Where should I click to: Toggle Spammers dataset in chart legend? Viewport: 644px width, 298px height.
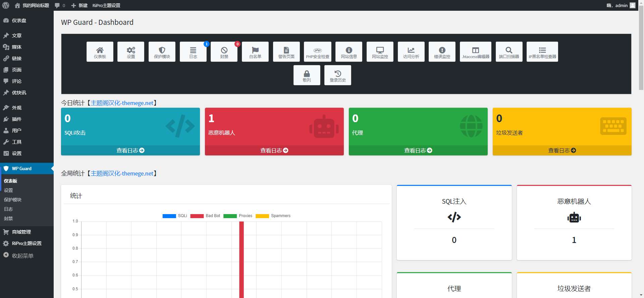pyautogui.click(x=273, y=216)
